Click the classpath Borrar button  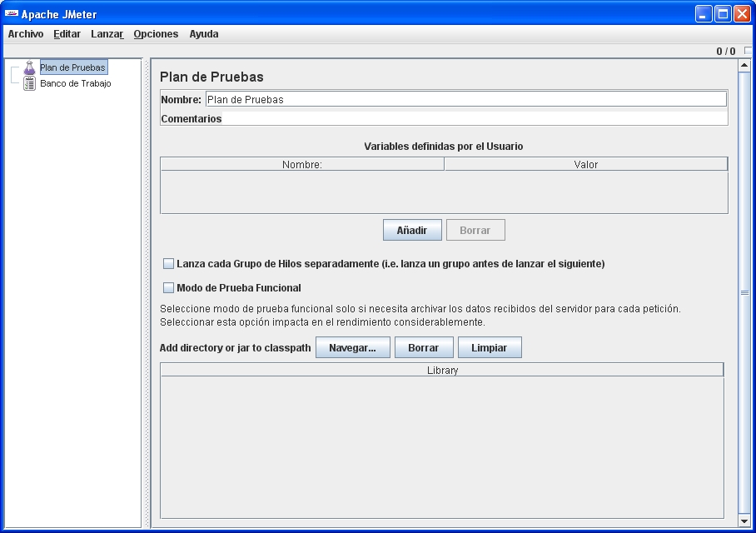424,348
